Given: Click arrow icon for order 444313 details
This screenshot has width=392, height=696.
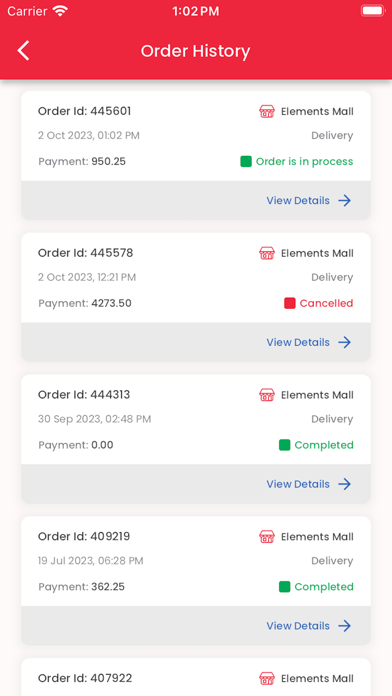Looking at the screenshot, I should click(x=345, y=484).
